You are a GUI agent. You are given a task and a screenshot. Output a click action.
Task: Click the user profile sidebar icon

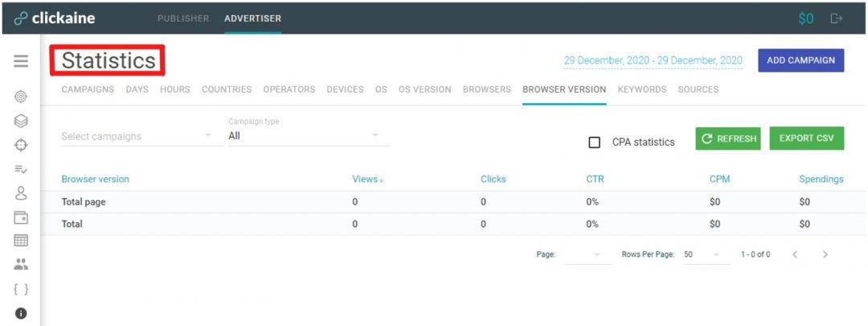[x=21, y=193]
